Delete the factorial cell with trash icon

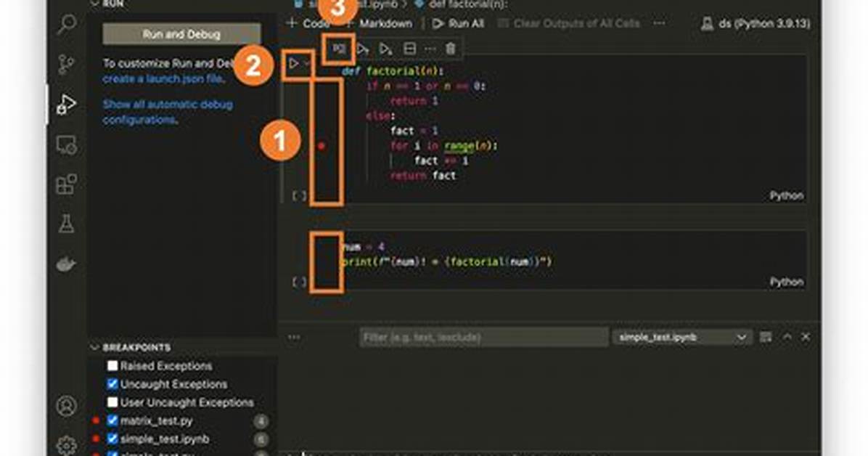pos(451,49)
